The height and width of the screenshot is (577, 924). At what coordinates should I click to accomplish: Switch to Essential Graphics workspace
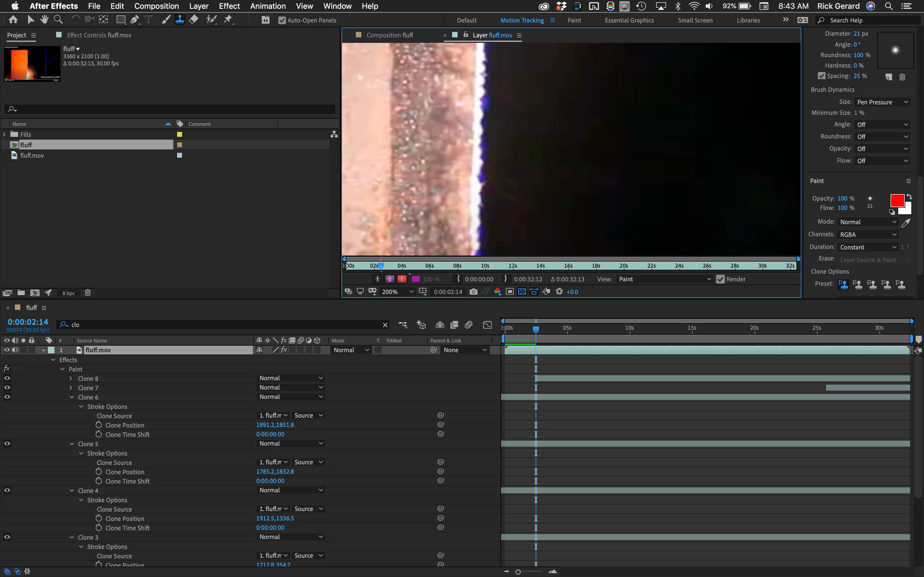629,20
